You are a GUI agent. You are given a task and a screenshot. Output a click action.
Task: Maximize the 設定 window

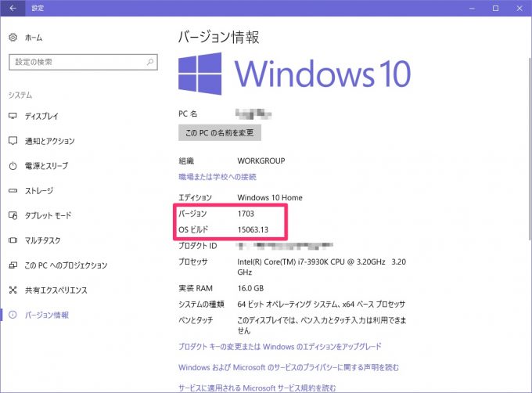[496, 8]
